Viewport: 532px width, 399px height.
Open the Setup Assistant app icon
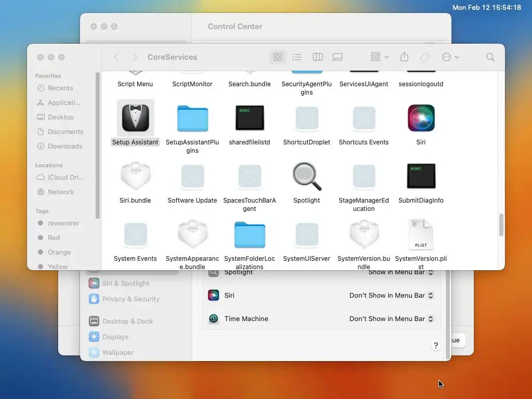click(x=136, y=118)
